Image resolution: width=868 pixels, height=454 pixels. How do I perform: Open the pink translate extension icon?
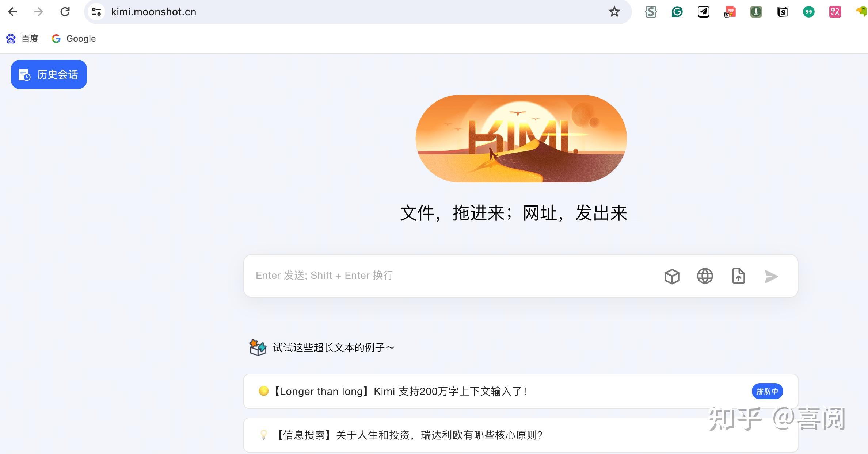[x=835, y=12]
